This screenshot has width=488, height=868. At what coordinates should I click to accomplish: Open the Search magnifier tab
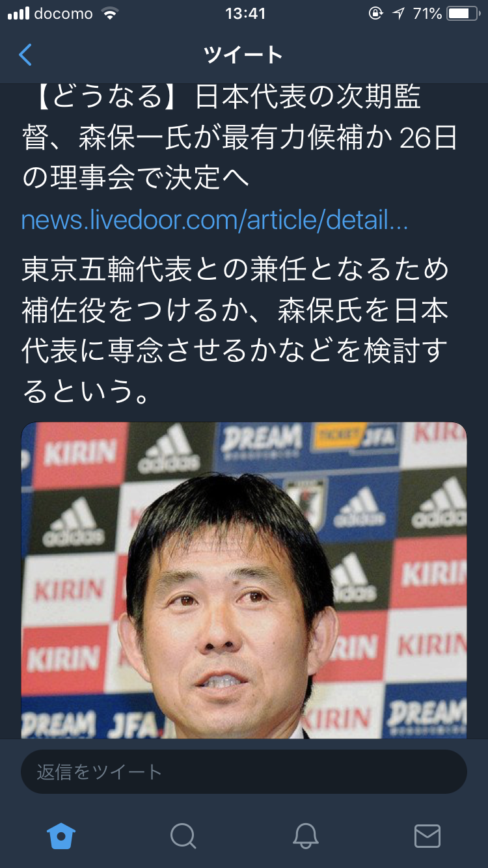[x=183, y=835]
